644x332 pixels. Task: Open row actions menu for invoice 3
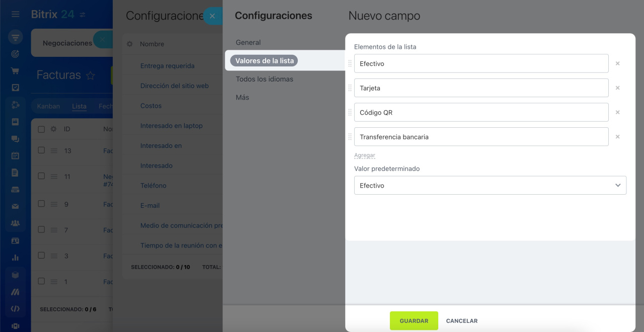pos(54,256)
